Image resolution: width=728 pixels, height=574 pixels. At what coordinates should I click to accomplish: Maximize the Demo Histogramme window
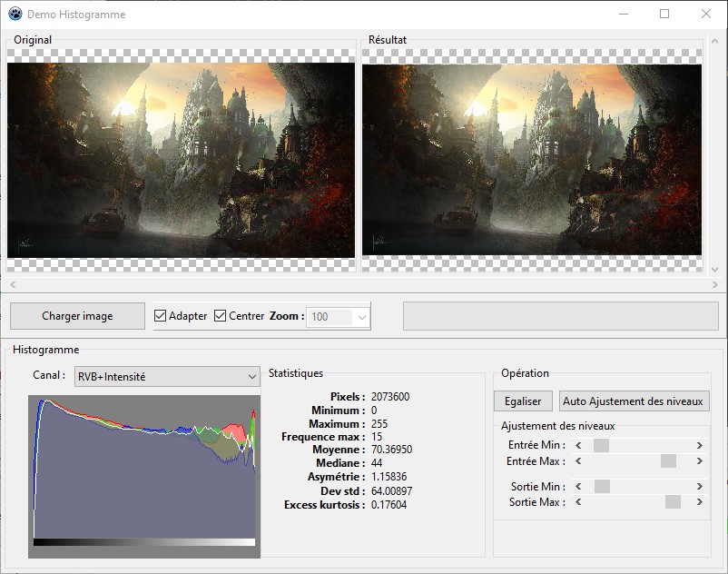pos(664,14)
